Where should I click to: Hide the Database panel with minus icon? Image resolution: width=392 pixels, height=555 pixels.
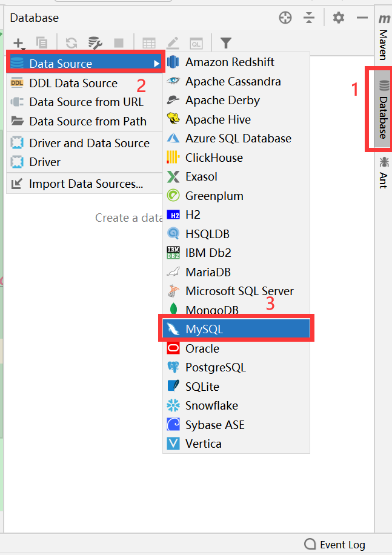click(362, 18)
